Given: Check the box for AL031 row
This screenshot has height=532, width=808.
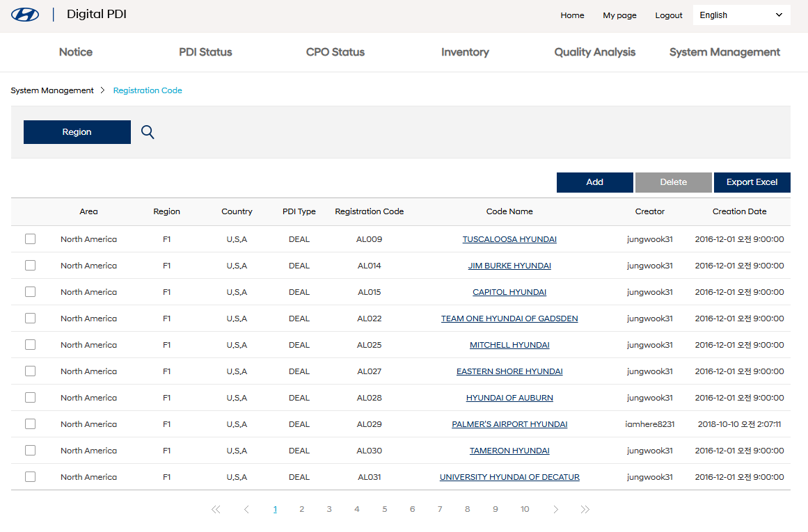Looking at the screenshot, I should 31,477.
